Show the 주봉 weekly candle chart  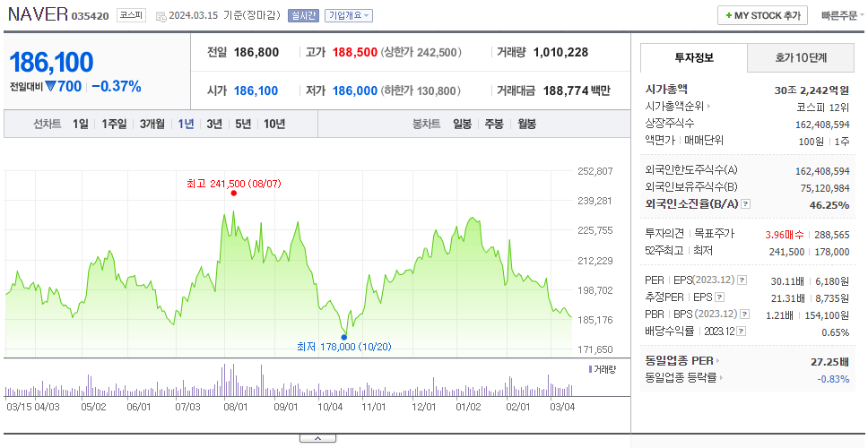click(x=494, y=124)
